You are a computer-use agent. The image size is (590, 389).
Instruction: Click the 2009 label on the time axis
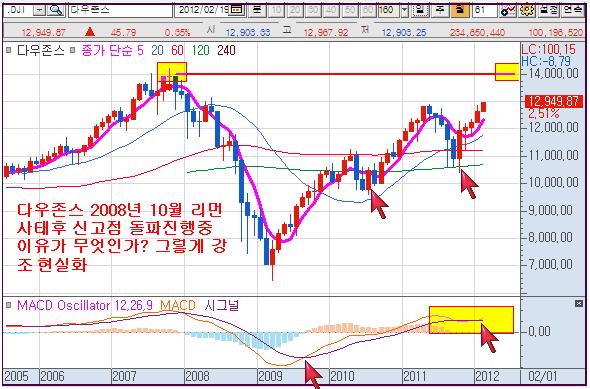[x=271, y=376]
